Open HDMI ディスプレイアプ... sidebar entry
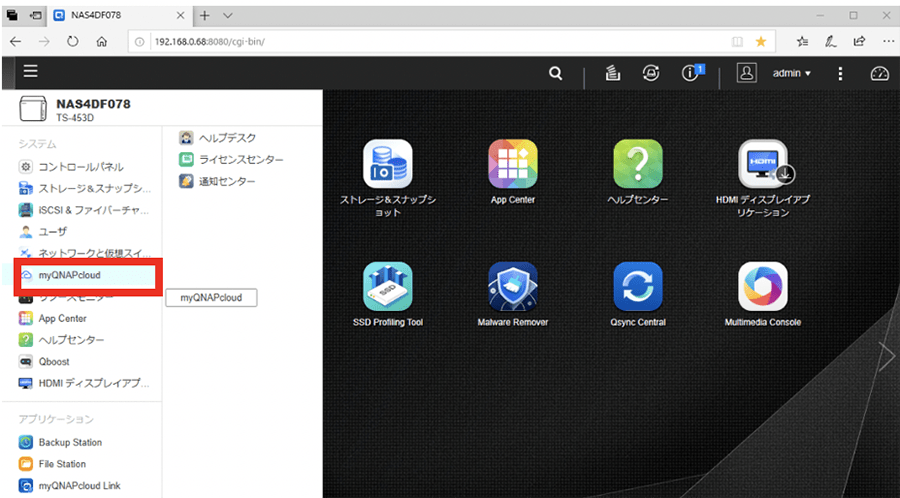This screenshot has height=498, width=900. click(x=84, y=383)
